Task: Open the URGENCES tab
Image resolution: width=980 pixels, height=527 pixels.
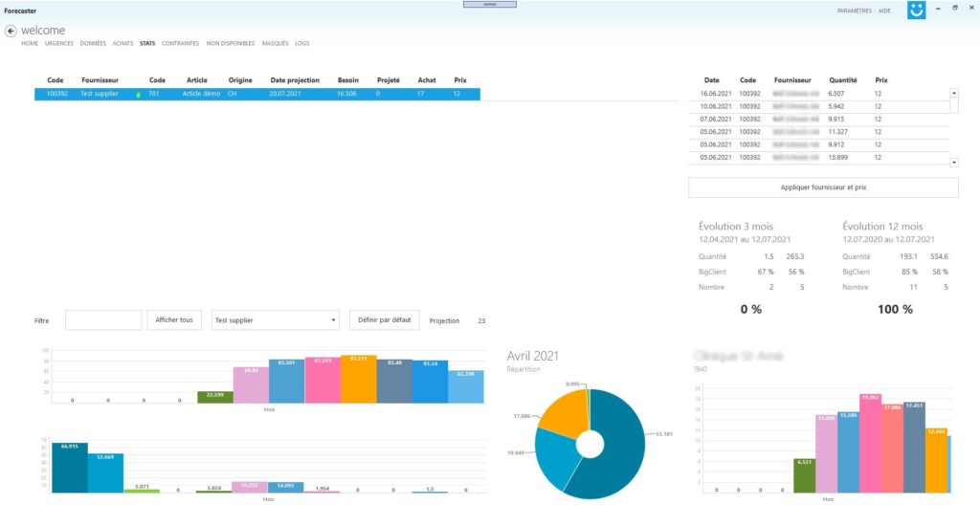Action: (x=59, y=44)
